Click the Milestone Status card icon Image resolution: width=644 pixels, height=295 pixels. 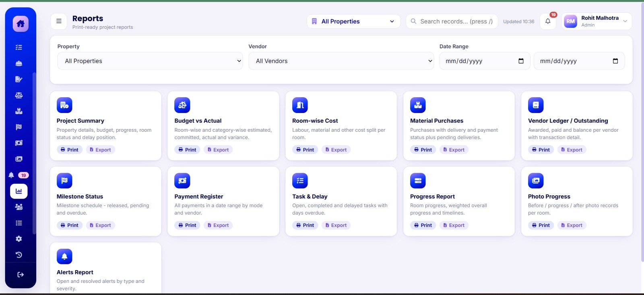click(64, 181)
